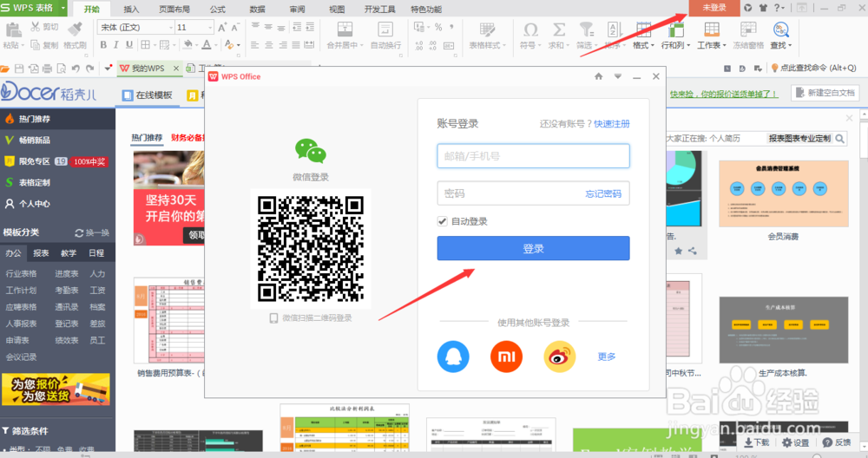The height and width of the screenshot is (458, 868).
Task: Open the dropdown triangle in WPS Office dialog title bar
Action: [618, 76]
